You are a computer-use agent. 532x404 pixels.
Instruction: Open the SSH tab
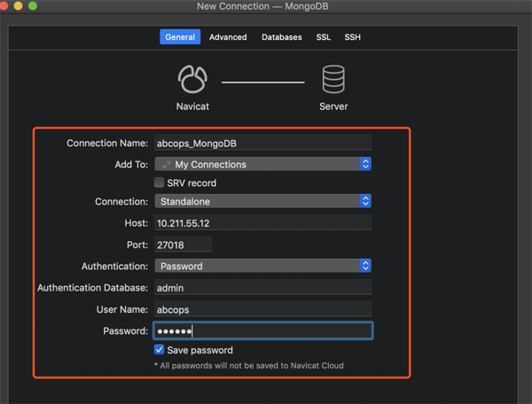point(353,37)
